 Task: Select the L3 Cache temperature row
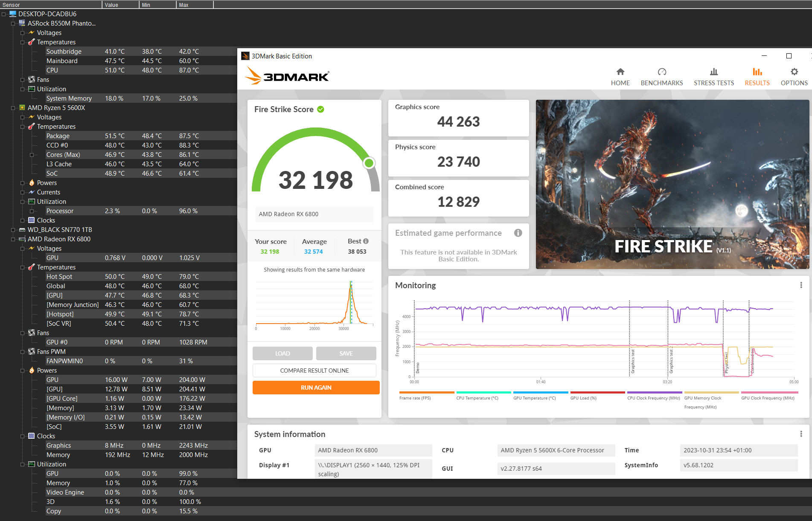pos(141,164)
